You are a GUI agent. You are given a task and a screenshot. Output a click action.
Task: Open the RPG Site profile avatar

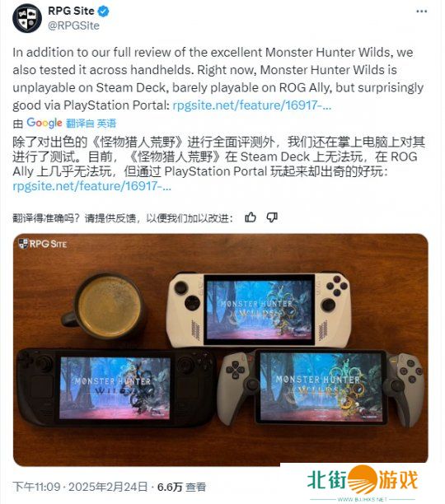coord(27,18)
